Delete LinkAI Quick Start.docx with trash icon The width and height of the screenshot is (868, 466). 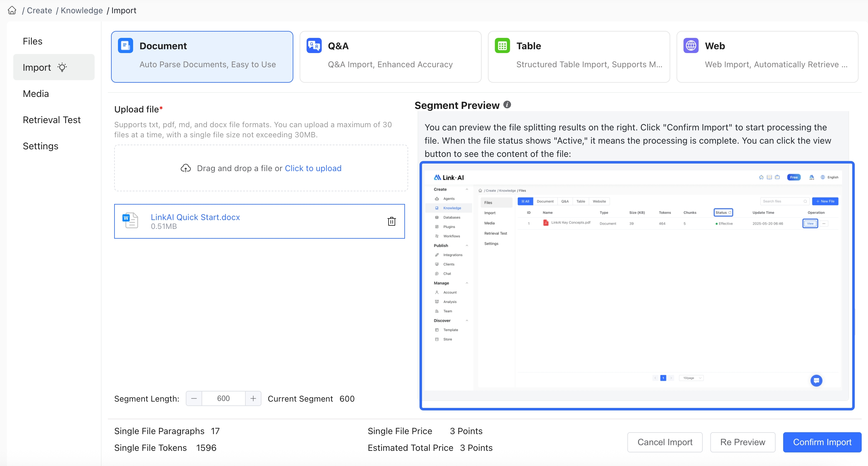pos(391,221)
